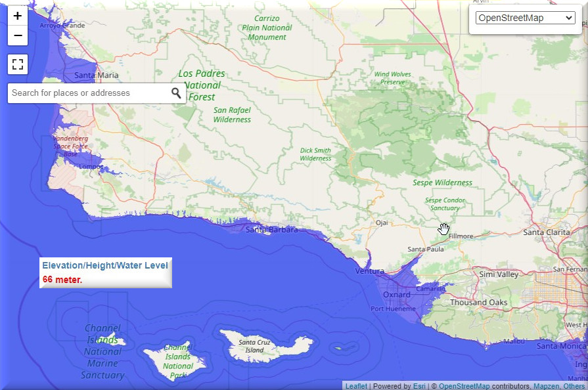Focus the places or addresses search field

tap(89, 93)
